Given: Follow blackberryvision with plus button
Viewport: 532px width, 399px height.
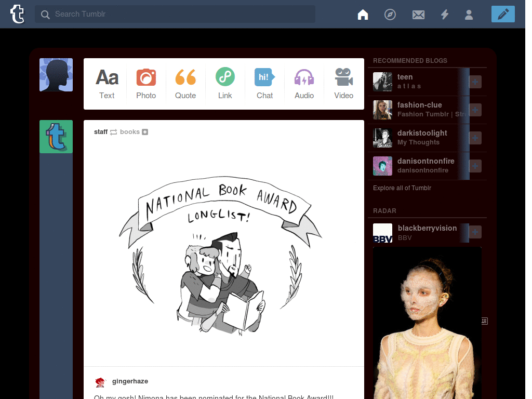Looking at the screenshot, I should click(475, 232).
